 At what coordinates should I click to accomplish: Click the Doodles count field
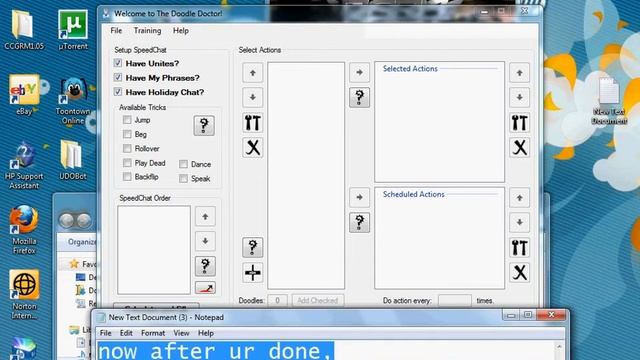pyautogui.click(x=278, y=300)
